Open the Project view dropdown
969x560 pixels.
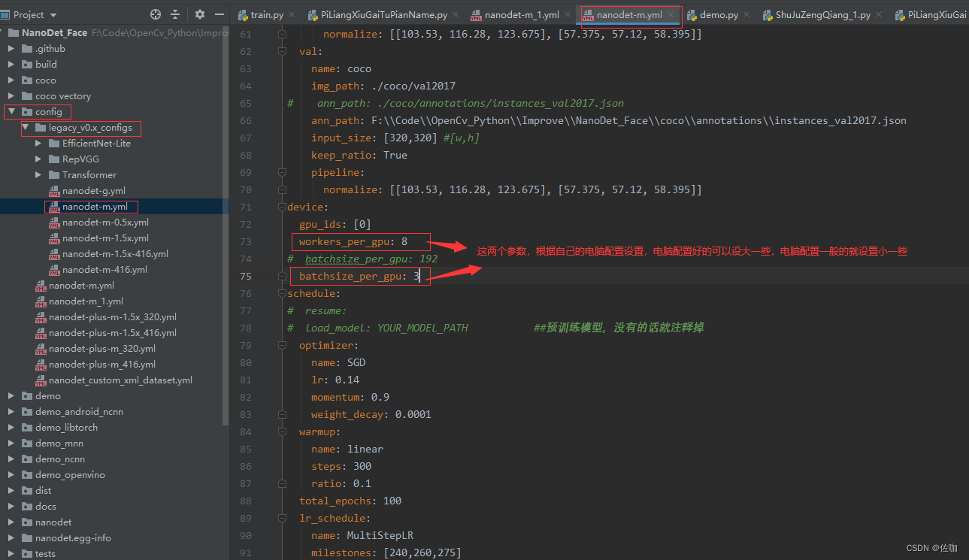click(53, 14)
